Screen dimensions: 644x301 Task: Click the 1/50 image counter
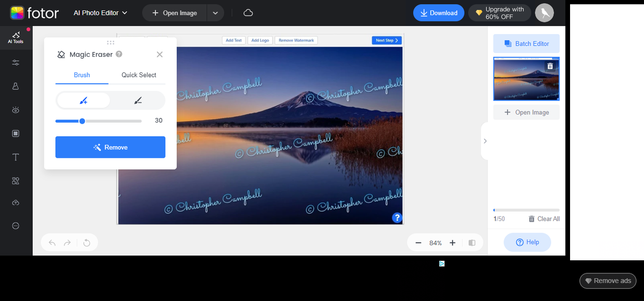pyautogui.click(x=499, y=219)
